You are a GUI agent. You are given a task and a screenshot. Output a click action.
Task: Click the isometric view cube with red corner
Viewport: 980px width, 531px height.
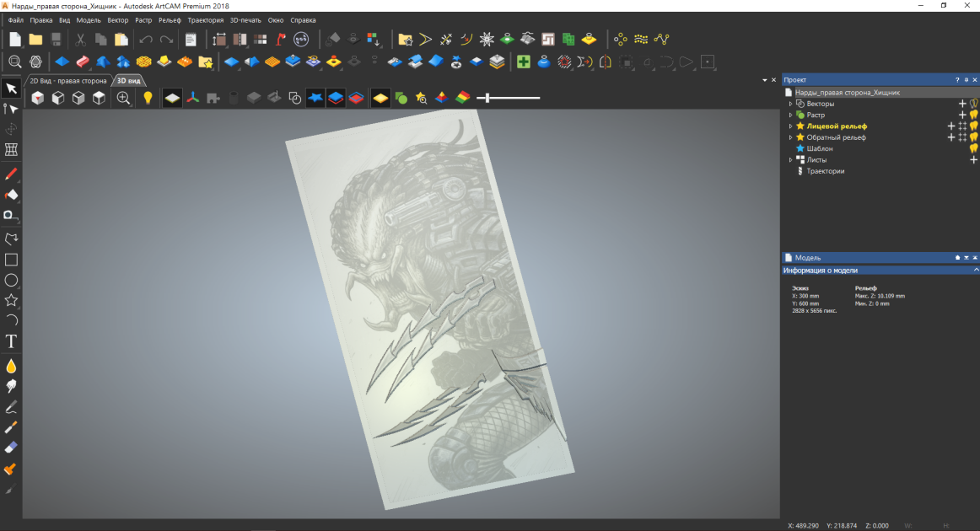pos(37,98)
